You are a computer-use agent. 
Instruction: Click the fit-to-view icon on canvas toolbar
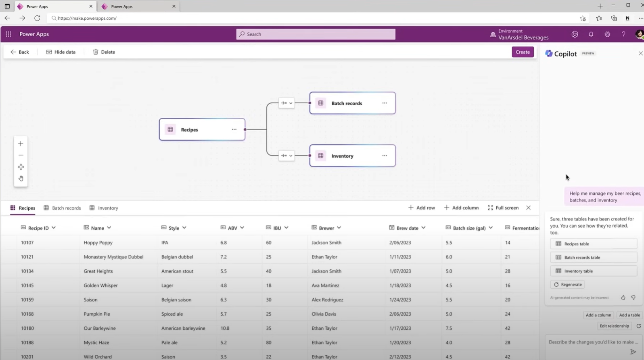[21, 167]
